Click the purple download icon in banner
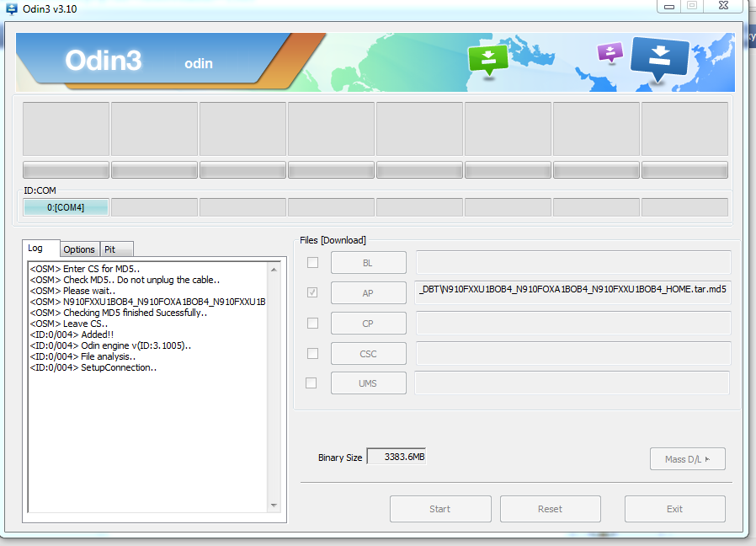The image size is (756, 546). pos(610,52)
